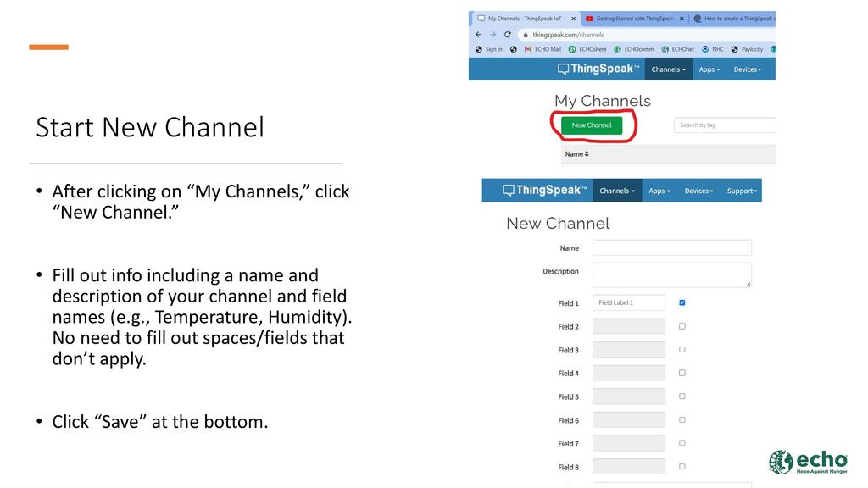Click the Search by tag field
Image resolution: width=868 pixels, height=488 pixels.
coord(725,125)
